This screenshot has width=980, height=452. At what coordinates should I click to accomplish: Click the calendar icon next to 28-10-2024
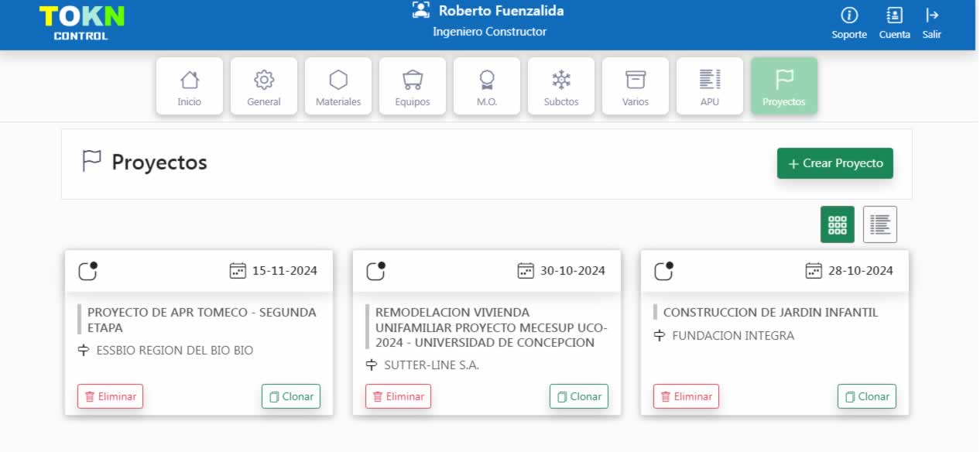(814, 270)
